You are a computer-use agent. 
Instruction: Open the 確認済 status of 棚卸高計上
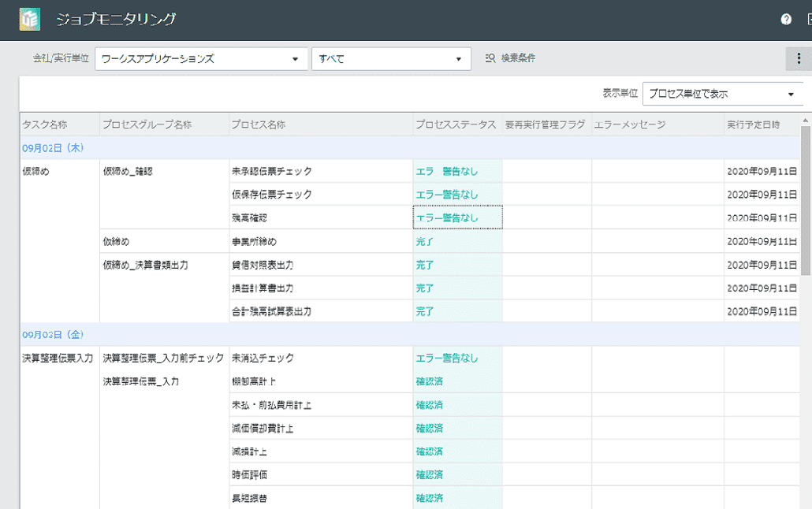tap(428, 381)
